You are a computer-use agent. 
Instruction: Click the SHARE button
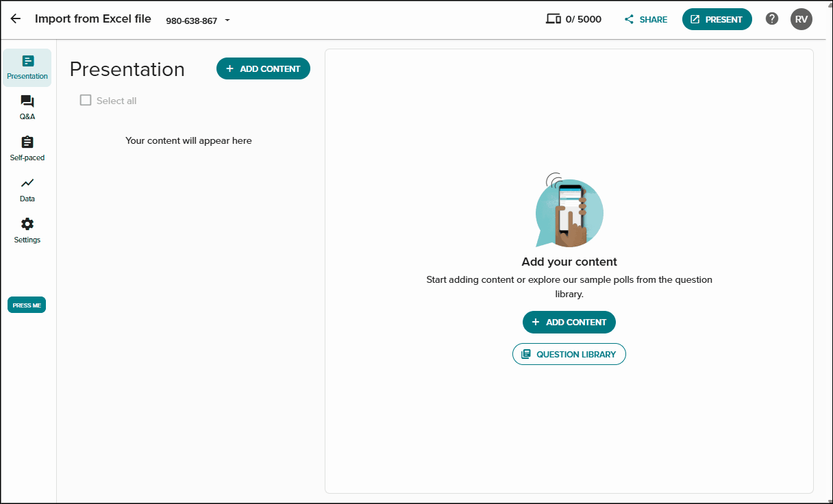(x=646, y=19)
